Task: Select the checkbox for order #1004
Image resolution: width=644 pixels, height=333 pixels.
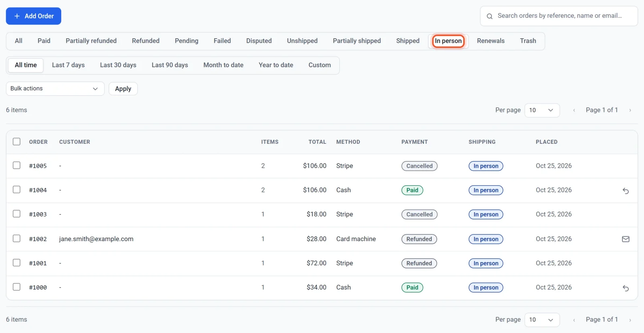Action: pyautogui.click(x=17, y=190)
